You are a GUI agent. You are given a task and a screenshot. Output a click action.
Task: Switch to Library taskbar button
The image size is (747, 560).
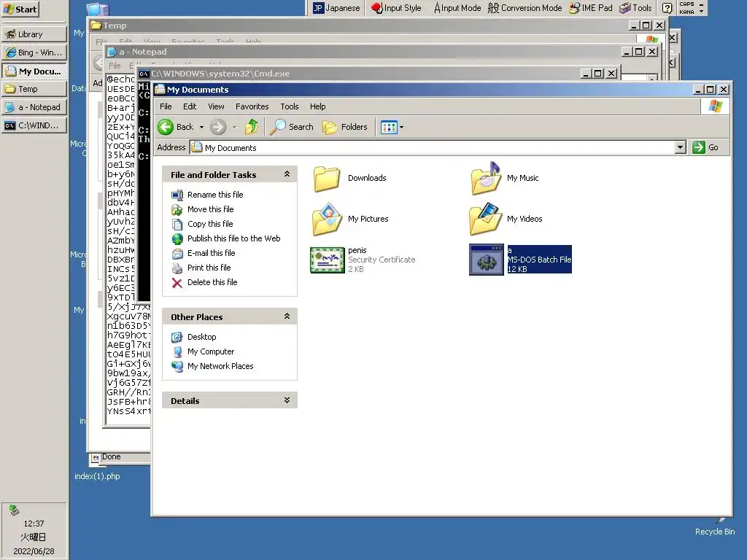tap(34, 34)
